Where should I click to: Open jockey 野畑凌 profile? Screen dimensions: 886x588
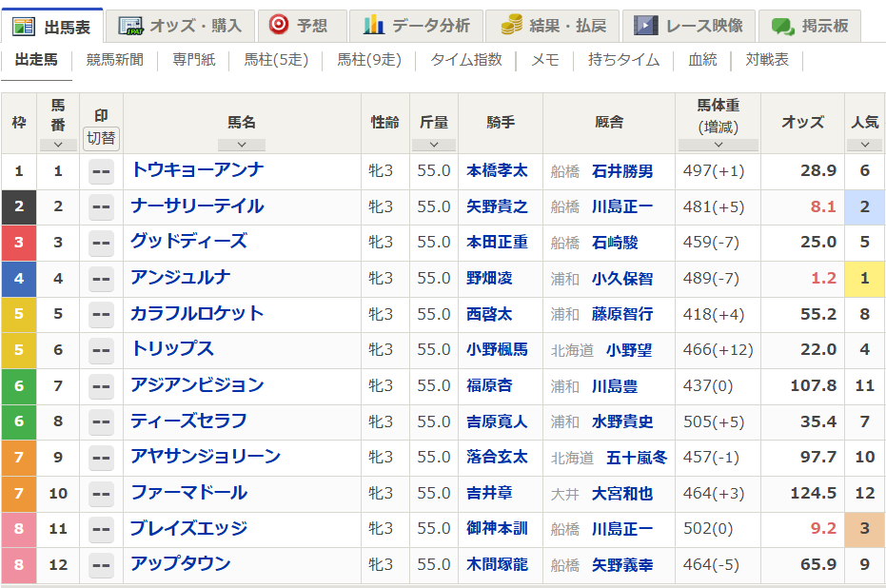(489, 278)
